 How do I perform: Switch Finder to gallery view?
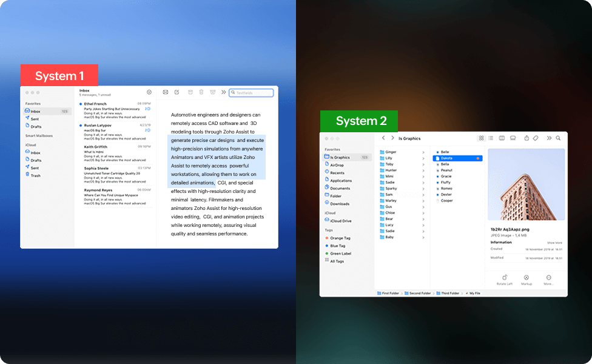513,138
